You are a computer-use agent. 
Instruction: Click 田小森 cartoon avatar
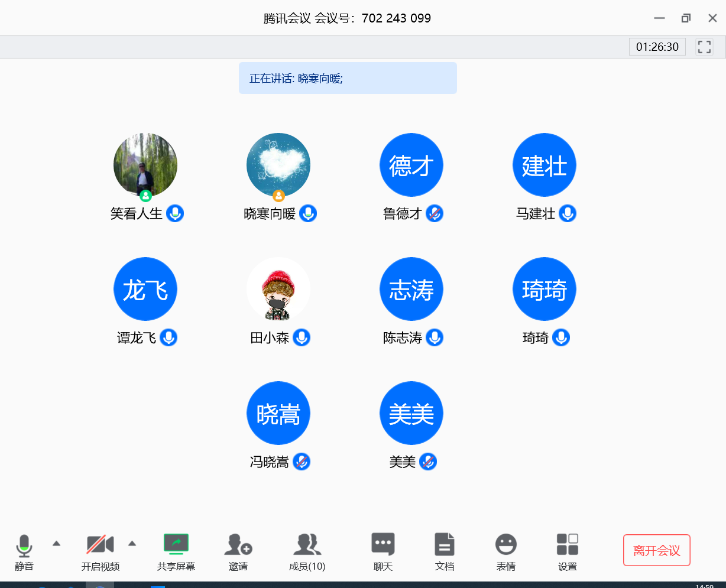point(278,289)
